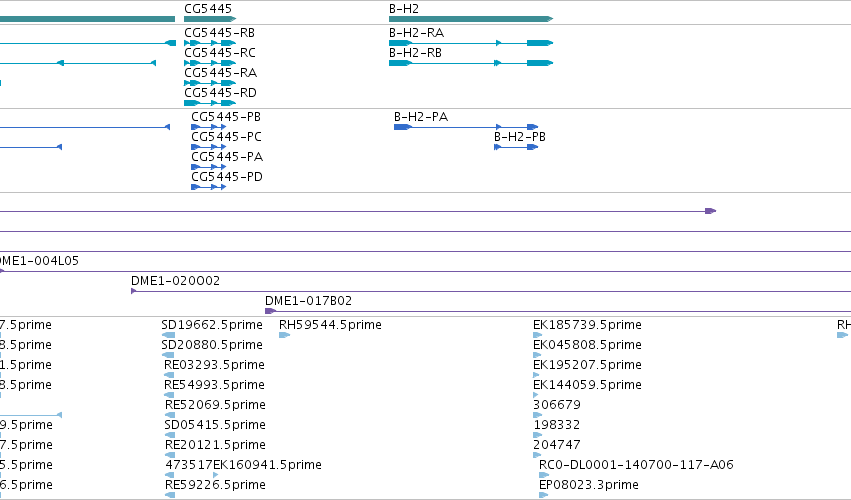The image size is (851, 500).
Task: Click transcript label CG5445-RA
Action: pos(220,73)
